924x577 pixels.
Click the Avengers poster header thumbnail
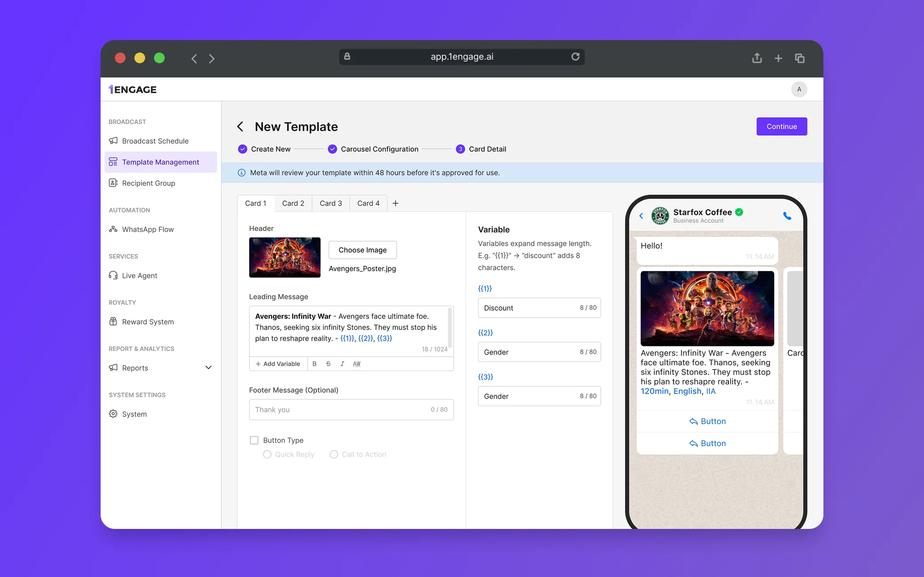(x=285, y=257)
